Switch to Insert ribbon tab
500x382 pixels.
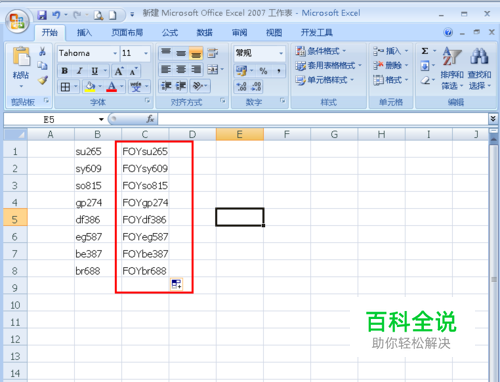point(84,33)
